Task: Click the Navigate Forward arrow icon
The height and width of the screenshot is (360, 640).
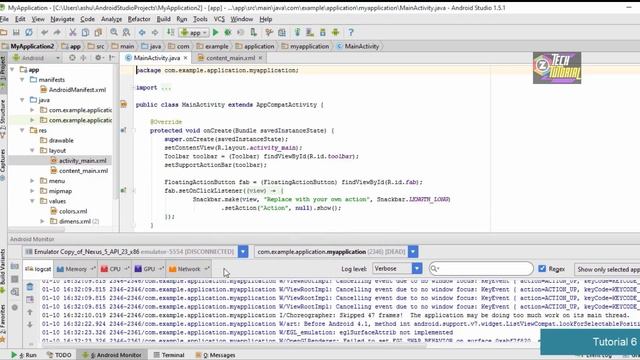Action: tap(155, 33)
